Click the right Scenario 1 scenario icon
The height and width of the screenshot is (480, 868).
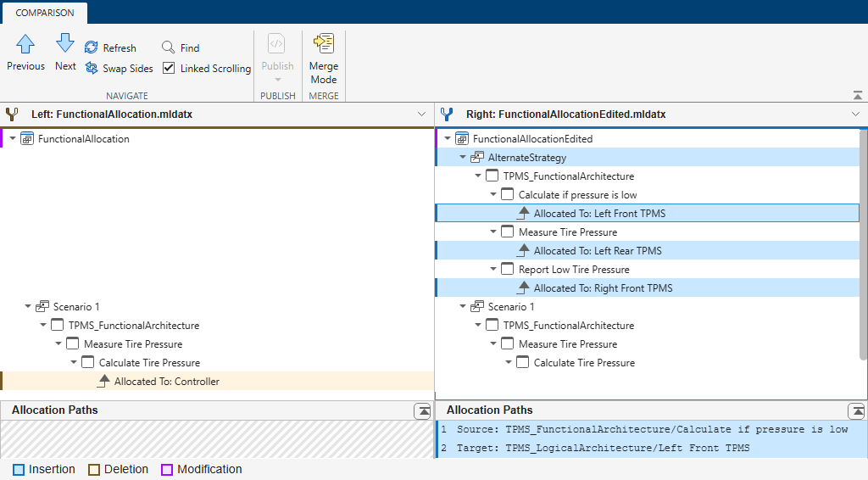pyautogui.click(x=477, y=306)
